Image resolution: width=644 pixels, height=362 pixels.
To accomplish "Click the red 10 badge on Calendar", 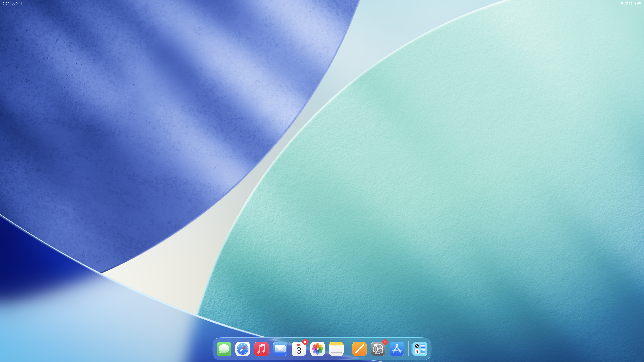I will [305, 342].
